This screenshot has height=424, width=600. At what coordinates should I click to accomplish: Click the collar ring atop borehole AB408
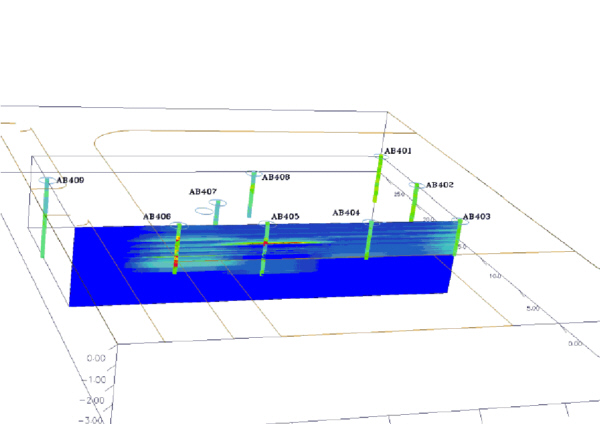coord(253,175)
